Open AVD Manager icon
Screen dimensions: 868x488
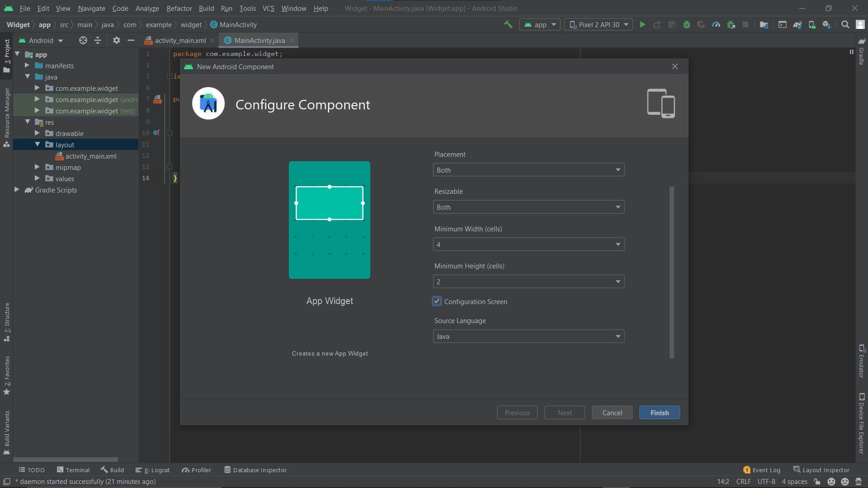812,24
